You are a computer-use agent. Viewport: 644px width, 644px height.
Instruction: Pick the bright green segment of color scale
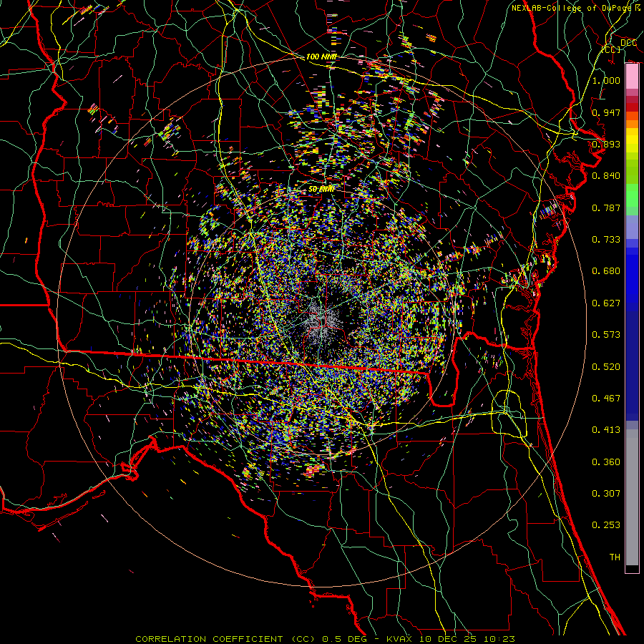coord(632,195)
